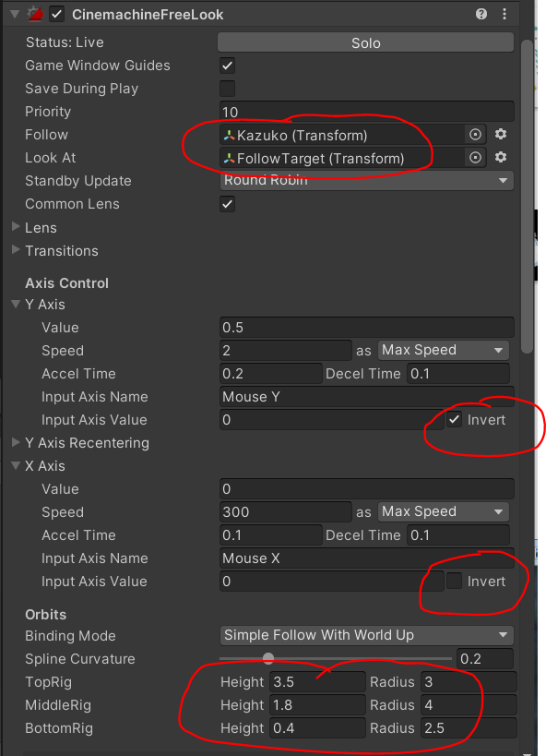The image size is (546, 756).
Task: Click the Solo button
Action: pos(366,42)
